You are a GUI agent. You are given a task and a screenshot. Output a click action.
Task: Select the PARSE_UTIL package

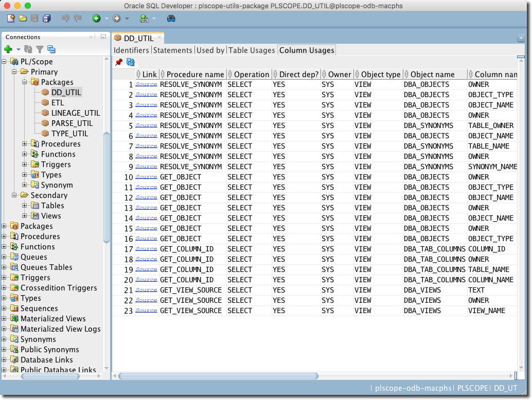point(72,123)
